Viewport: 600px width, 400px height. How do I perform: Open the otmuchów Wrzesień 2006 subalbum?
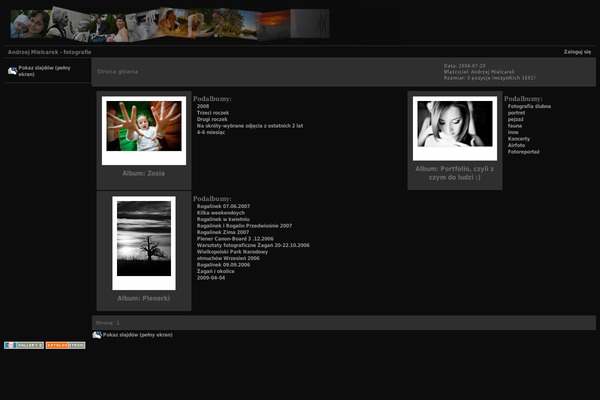point(228,258)
